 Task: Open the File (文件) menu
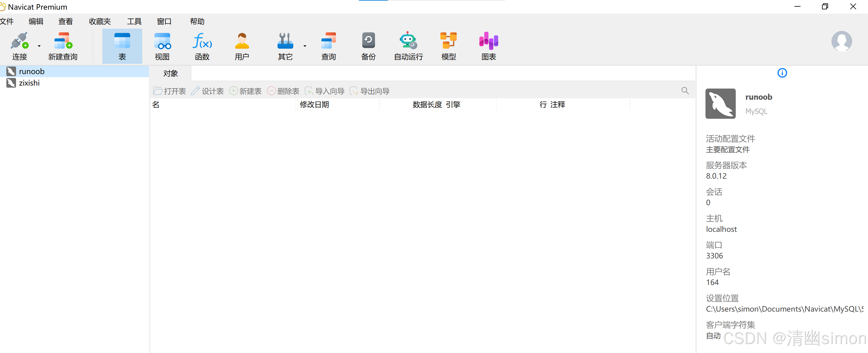7,21
